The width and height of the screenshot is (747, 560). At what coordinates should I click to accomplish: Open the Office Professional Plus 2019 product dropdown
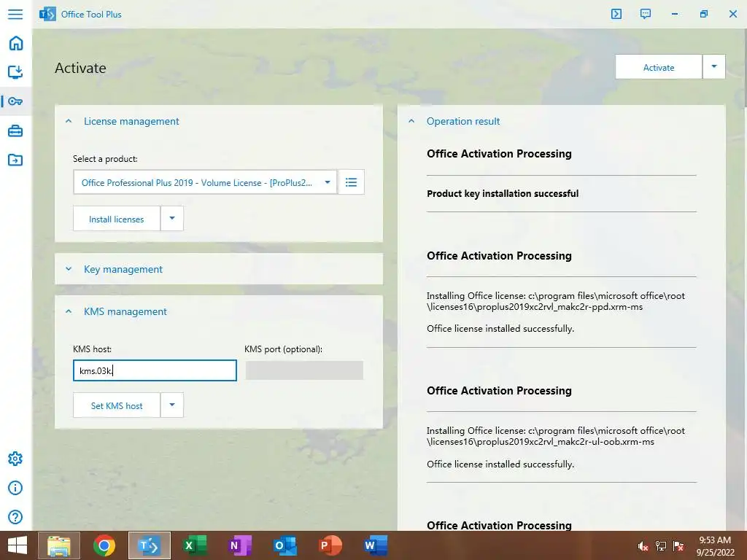205,182
